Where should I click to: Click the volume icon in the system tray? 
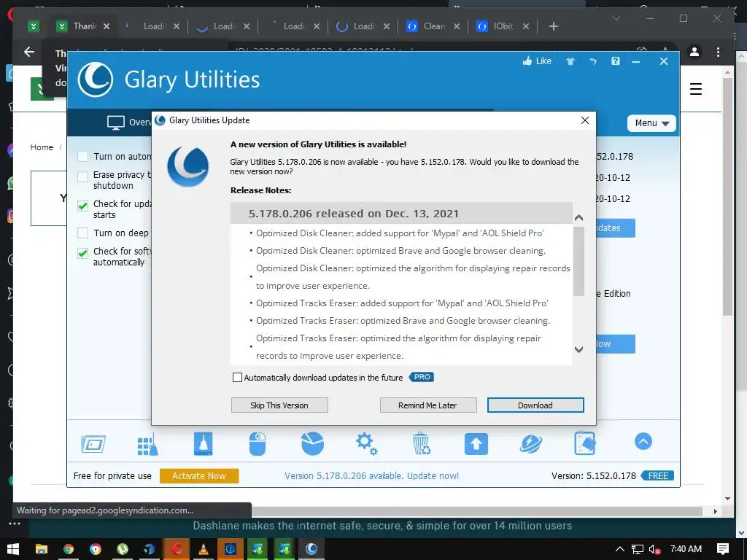tap(655, 549)
